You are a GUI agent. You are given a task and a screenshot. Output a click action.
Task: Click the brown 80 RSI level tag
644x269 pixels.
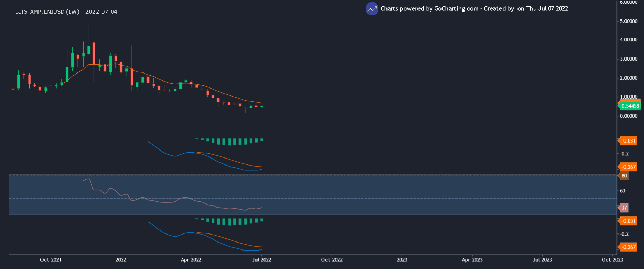click(624, 176)
